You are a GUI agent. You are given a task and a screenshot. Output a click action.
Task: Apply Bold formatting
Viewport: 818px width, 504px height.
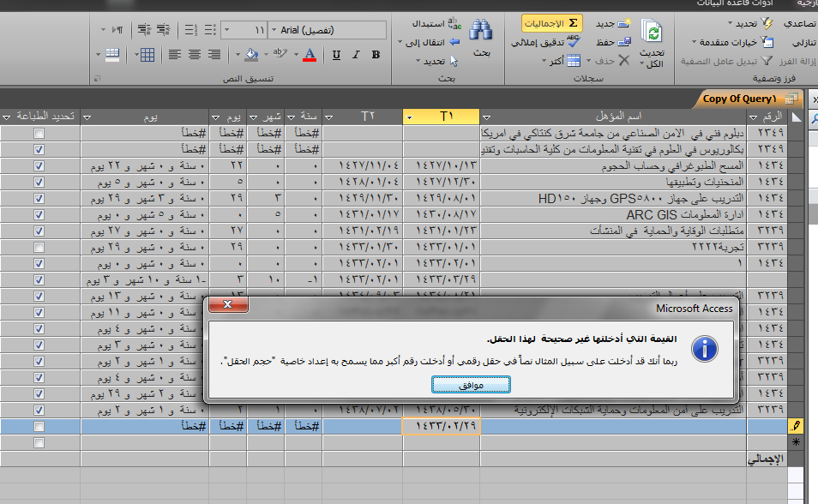[x=376, y=54]
